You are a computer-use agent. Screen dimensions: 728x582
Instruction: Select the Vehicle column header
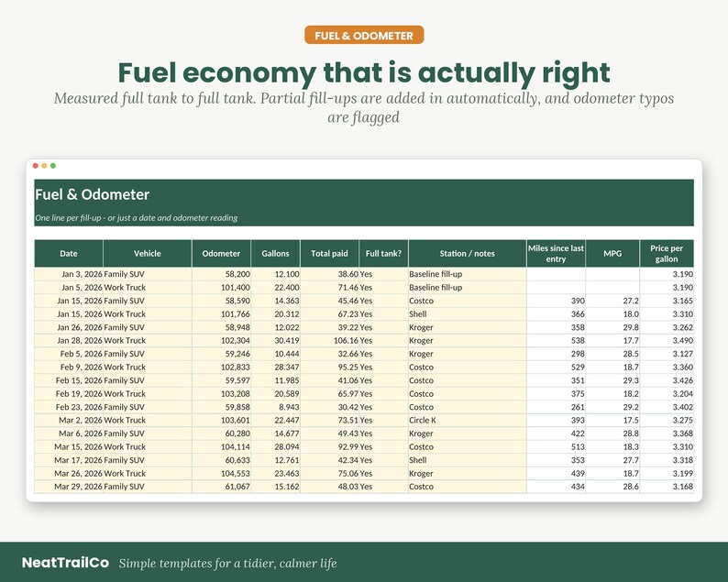pos(148,253)
